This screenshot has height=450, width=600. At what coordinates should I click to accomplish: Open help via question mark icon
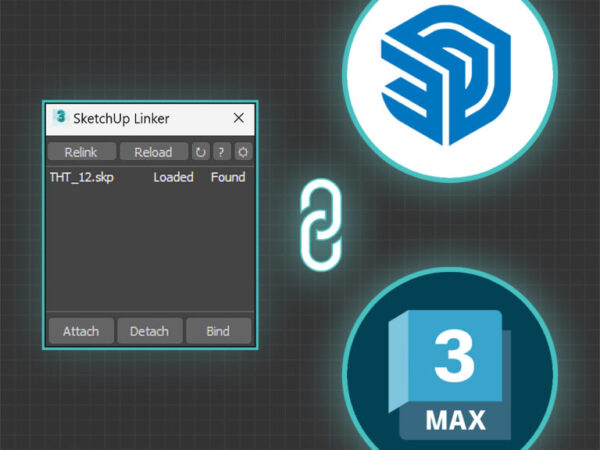(222, 152)
